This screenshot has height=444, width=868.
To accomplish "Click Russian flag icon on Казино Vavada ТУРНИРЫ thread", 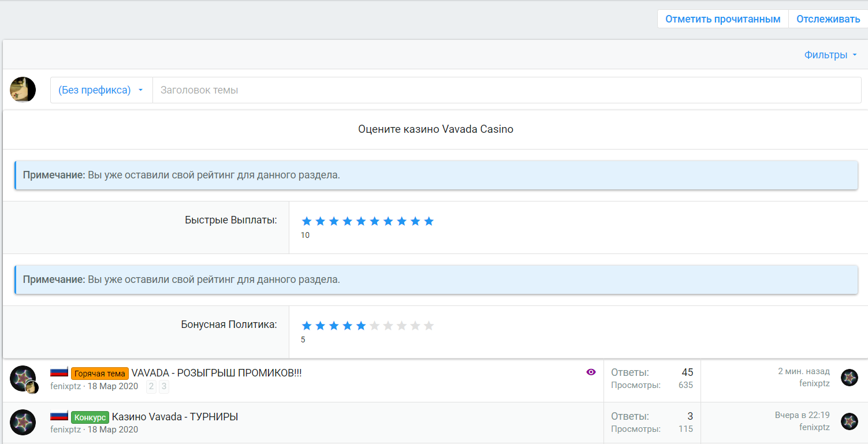I will (59, 416).
